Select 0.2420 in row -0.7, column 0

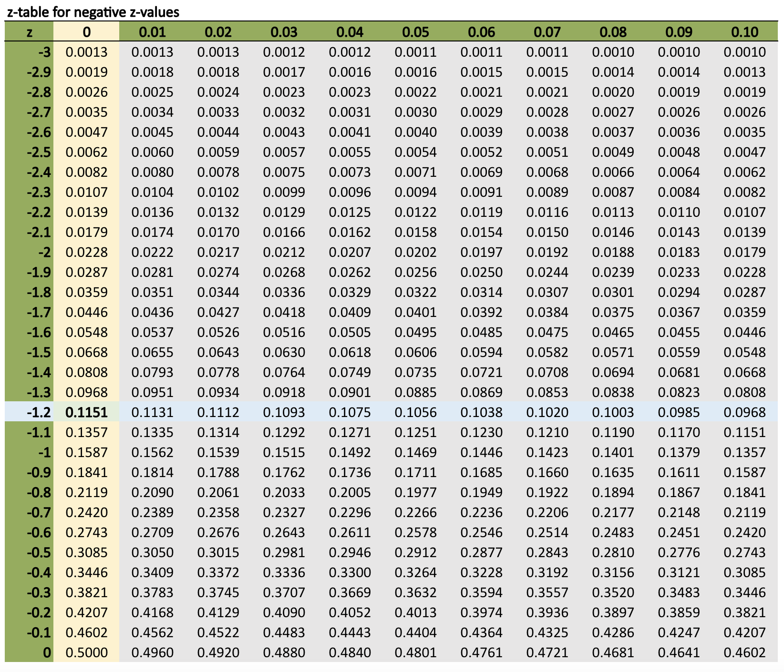pyautogui.click(x=86, y=512)
